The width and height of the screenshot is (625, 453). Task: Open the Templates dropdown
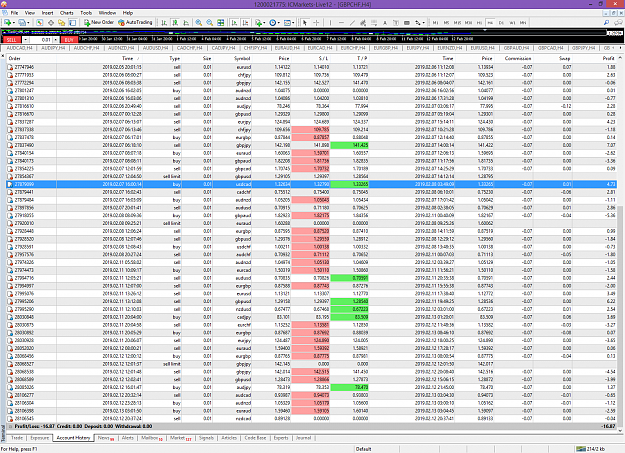pos(289,23)
